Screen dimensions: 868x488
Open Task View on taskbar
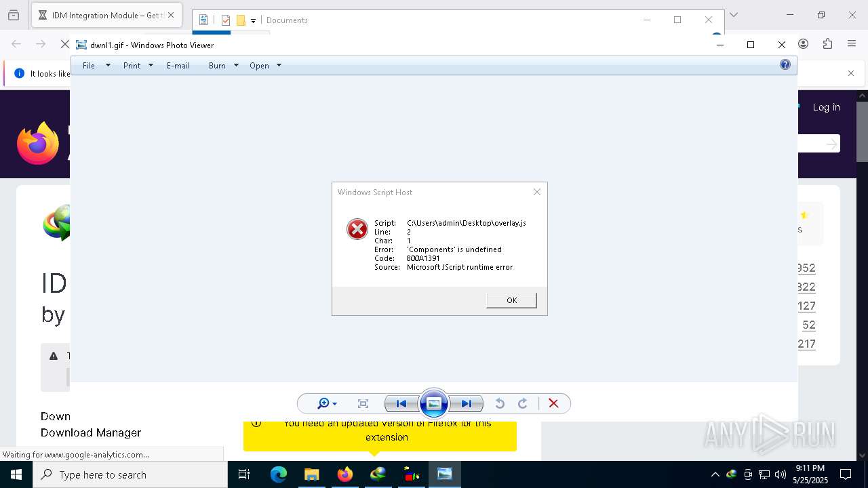(x=244, y=474)
